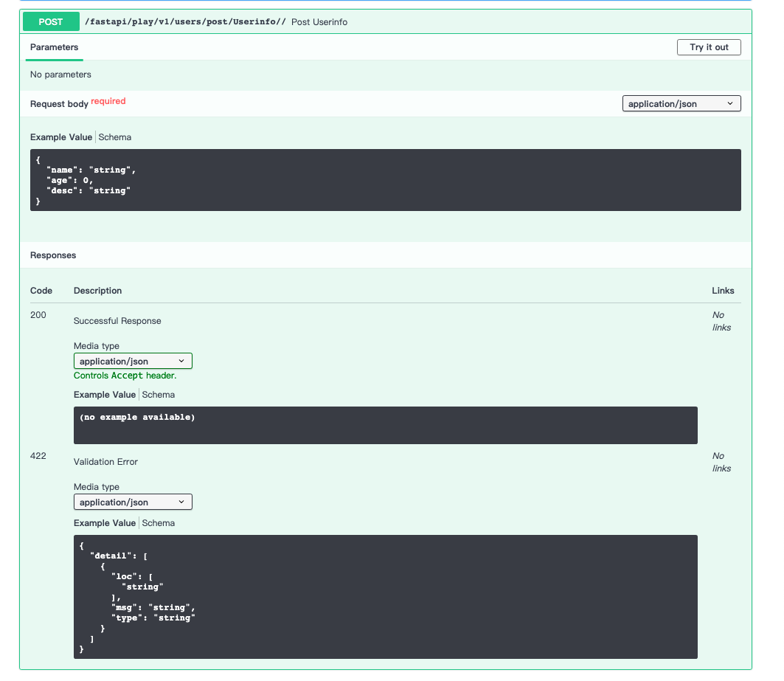
Task: Click the no example available code block
Action: (x=385, y=425)
